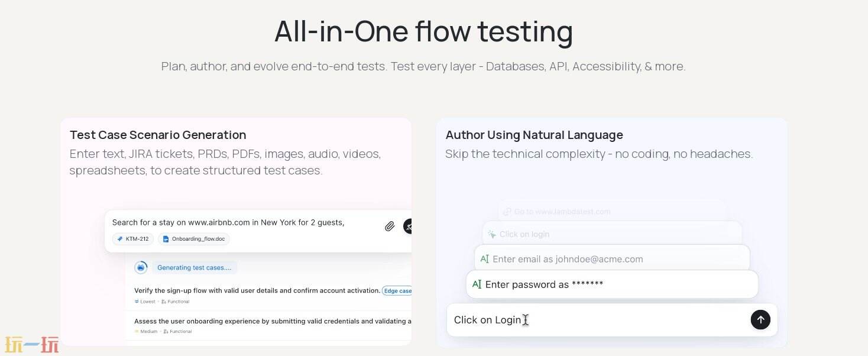This screenshot has height=356, width=868.
Task: Click the text-cursor icon beside Enter email
Action: click(x=484, y=259)
